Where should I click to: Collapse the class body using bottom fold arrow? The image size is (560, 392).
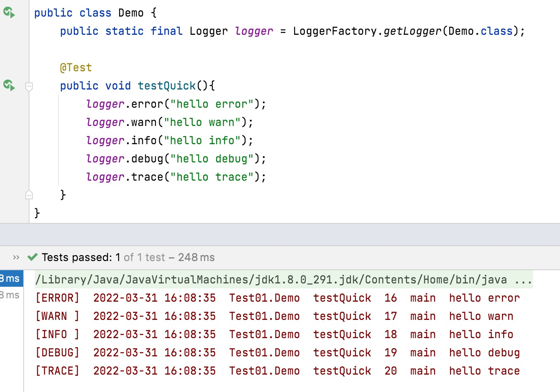[x=29, y=194]
